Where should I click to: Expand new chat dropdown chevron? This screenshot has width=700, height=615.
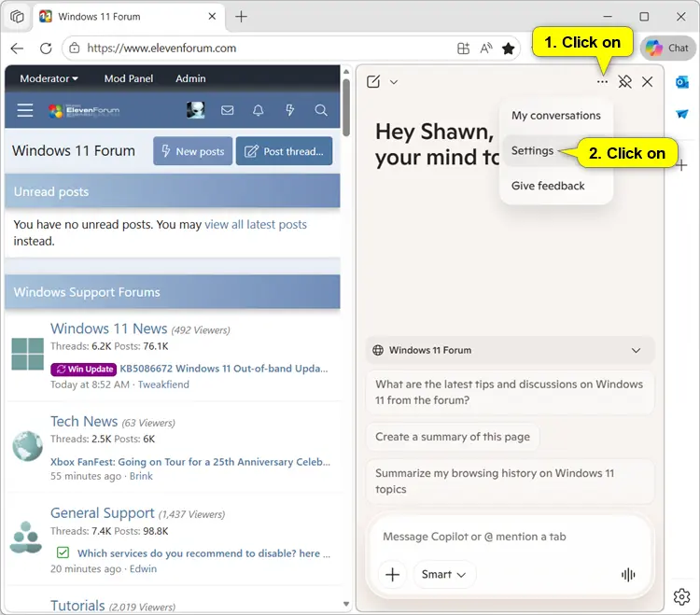pyautogui.click(x=394, y=82)
